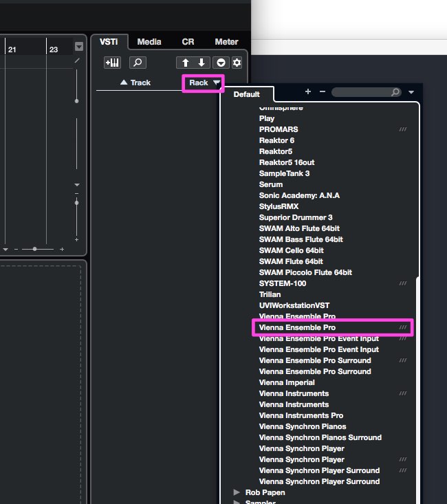Adjust the vertical zoom slider handle
Screen dimensions: 447x504
[x=76, y=203]
